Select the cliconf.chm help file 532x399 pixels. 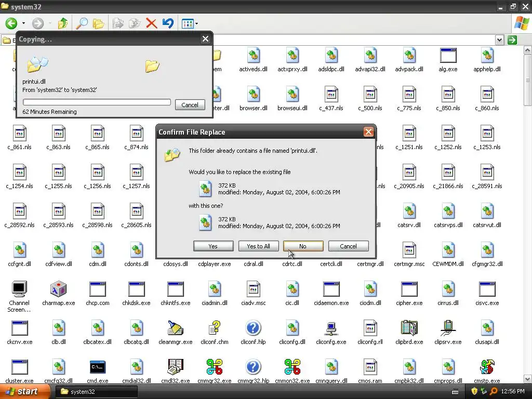(x=215, y=328)
